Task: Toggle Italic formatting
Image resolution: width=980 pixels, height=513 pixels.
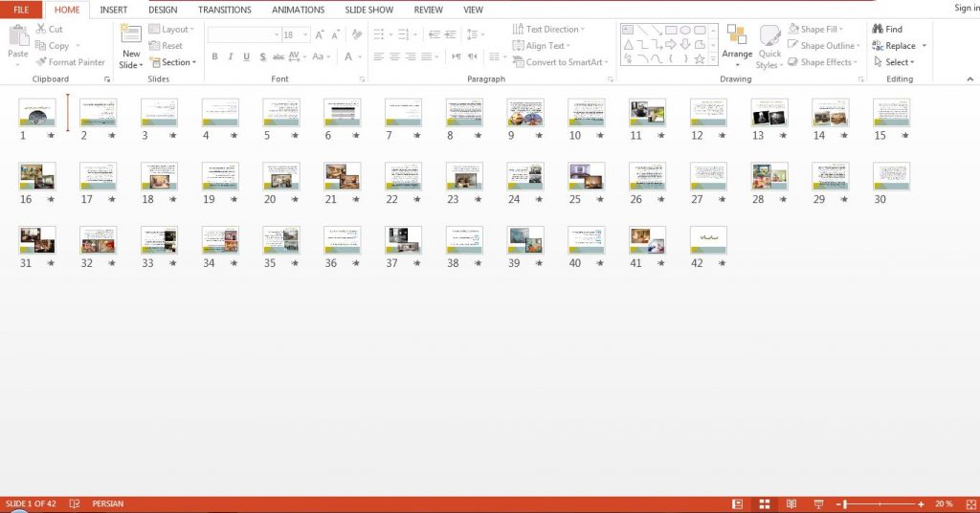Action: (231, 56)
